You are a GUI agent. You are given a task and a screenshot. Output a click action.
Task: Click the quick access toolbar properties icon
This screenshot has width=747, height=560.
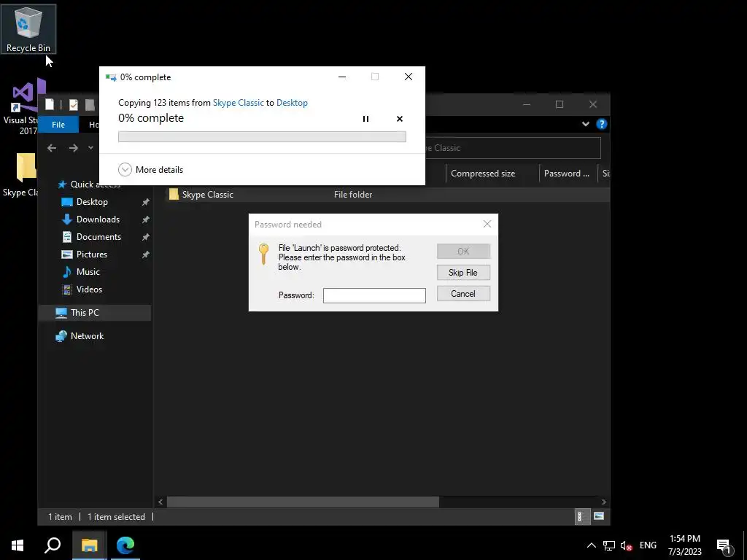point(74,104)
